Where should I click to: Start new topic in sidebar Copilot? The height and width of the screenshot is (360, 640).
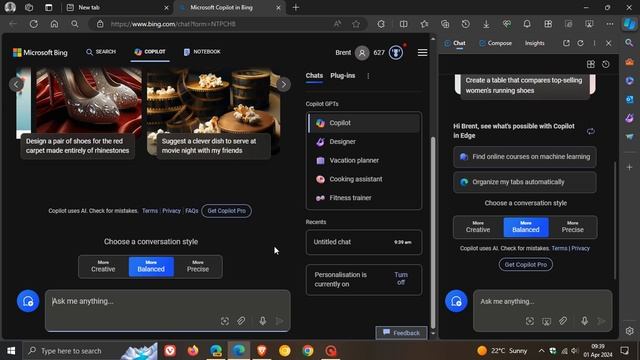tap(456, 301)
